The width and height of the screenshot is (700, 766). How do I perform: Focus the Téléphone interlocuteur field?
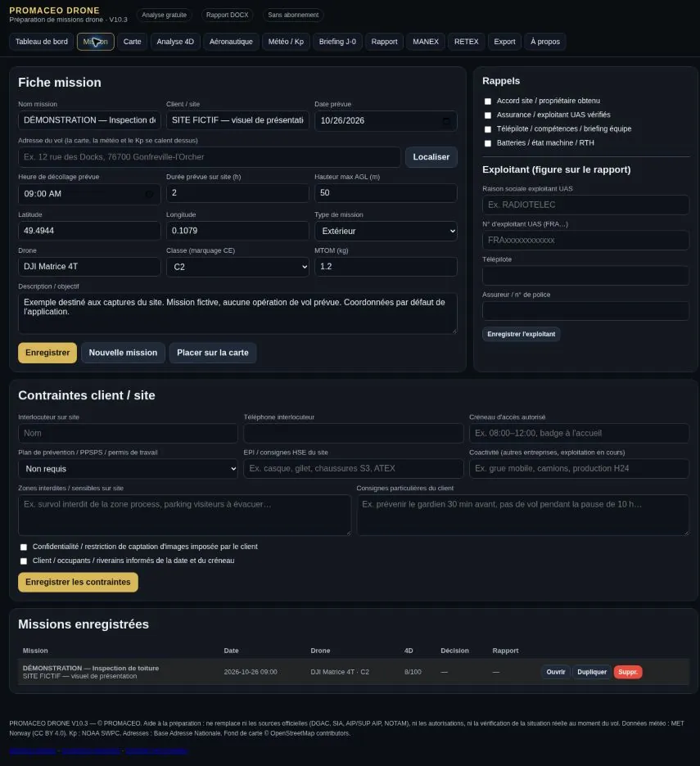coord(354,433)
